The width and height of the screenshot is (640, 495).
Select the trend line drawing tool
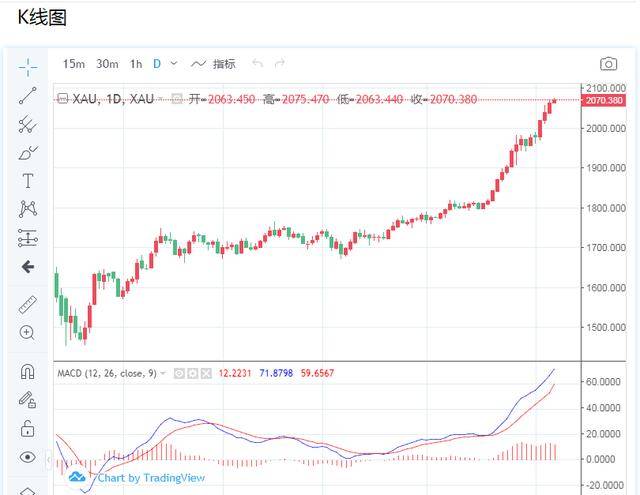pos(28,95)
